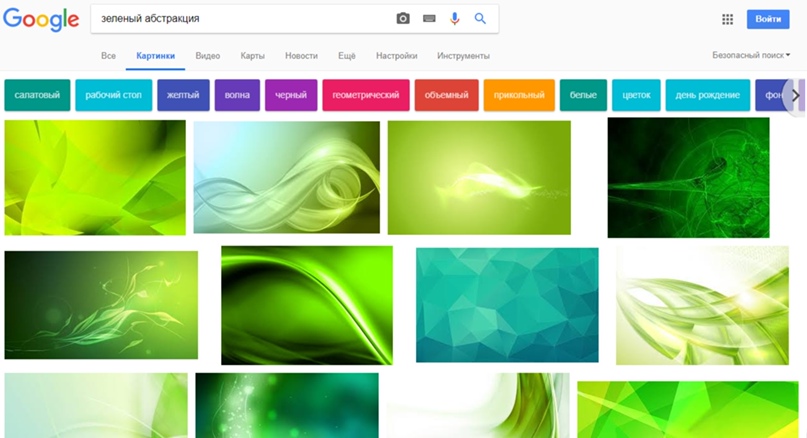
Task: Switch to the Видео tab
Action: coord(207,56)
